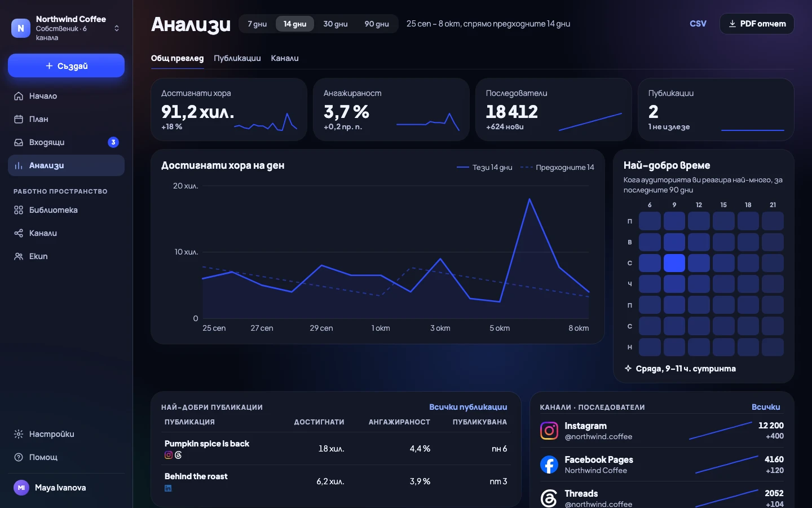The image size is (812, 508).
Task: Switch to the Канали tab under heading
Action: point(285,58)
